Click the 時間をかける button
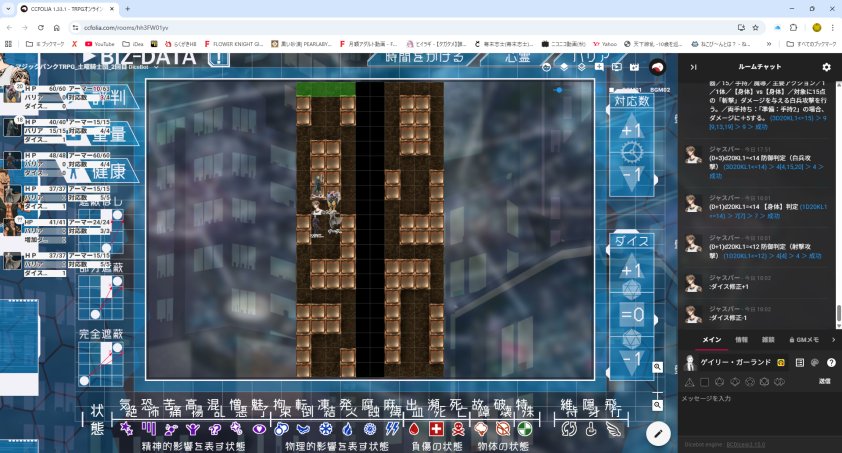The height and width of the screenshot is (453, 842). 424,58
